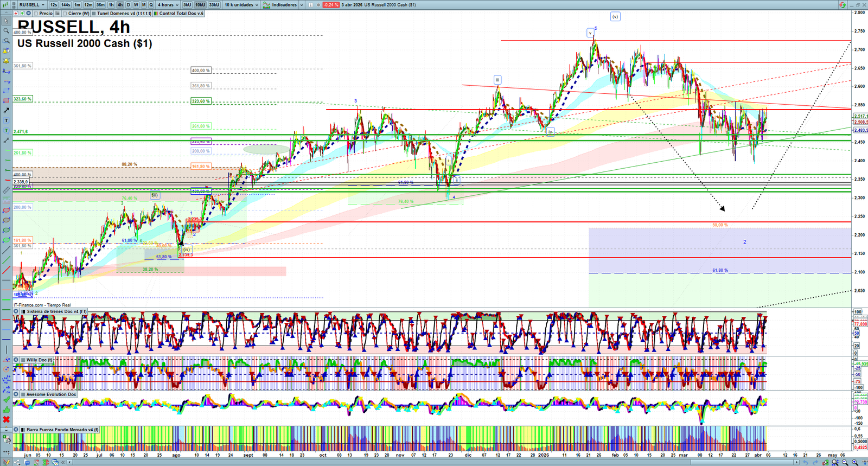Select the 35kU units button
This screenshot has height=466, width=868.
[214, 5]
